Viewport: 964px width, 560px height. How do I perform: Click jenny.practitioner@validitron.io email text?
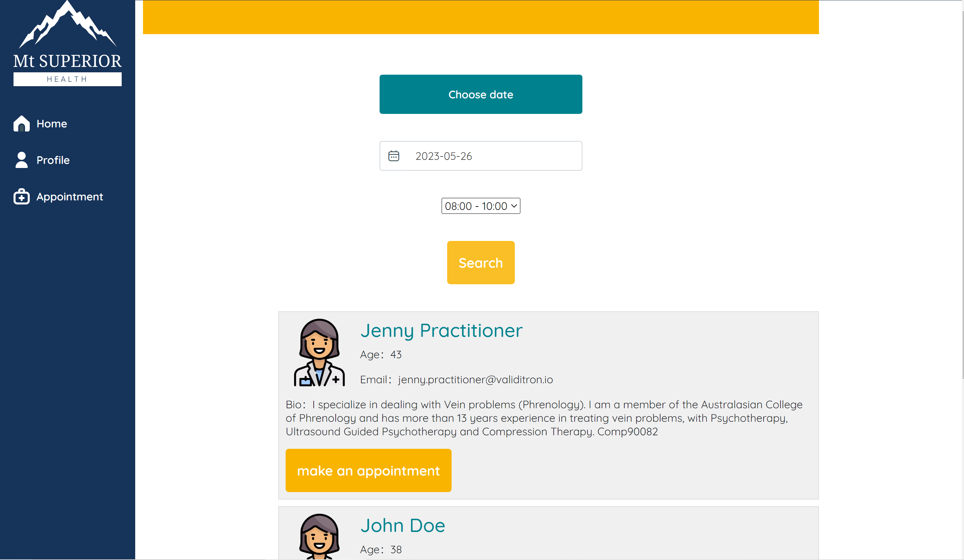pos(475,380)
